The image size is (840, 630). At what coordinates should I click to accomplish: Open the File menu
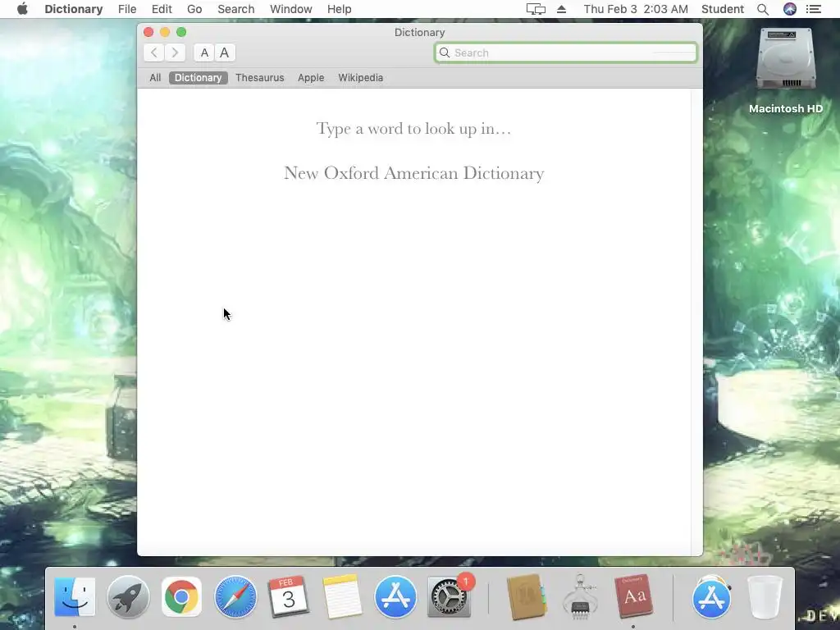[x=127, y=9]
